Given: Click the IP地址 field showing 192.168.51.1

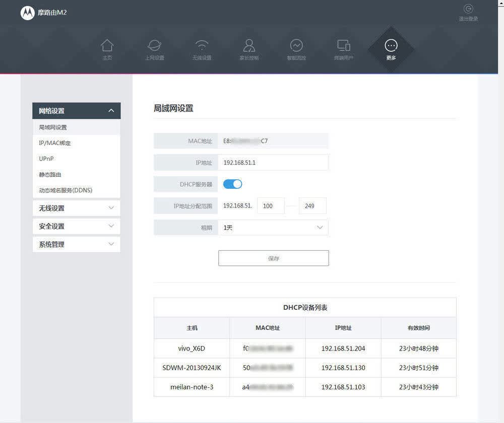Looking at the screenshot, I should point(273,163).
